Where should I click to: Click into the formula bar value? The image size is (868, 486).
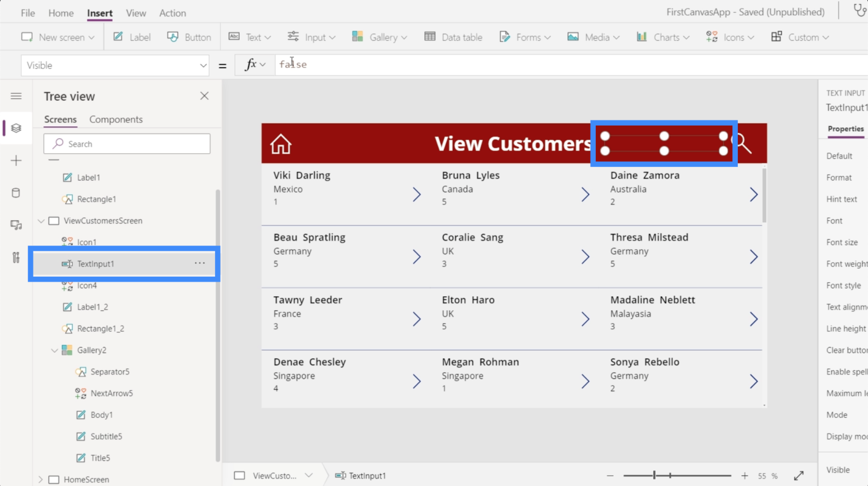(293, 65)
